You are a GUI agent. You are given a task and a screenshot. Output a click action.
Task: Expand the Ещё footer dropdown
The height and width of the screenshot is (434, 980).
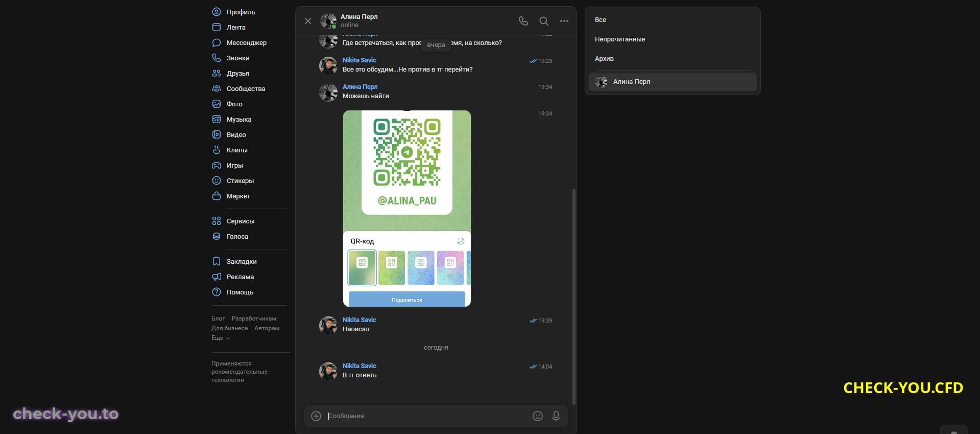click(x=221, y=338)
